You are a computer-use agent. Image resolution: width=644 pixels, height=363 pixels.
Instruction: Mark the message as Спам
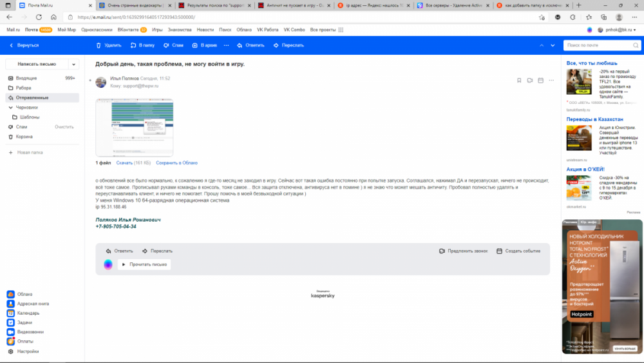(x=173, y=45)
